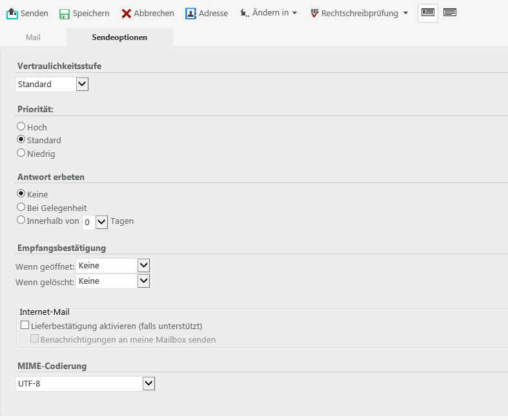Open the Wenn gelöscht dropdown
The image size is (508, 420).
click(x=113, y=281)
